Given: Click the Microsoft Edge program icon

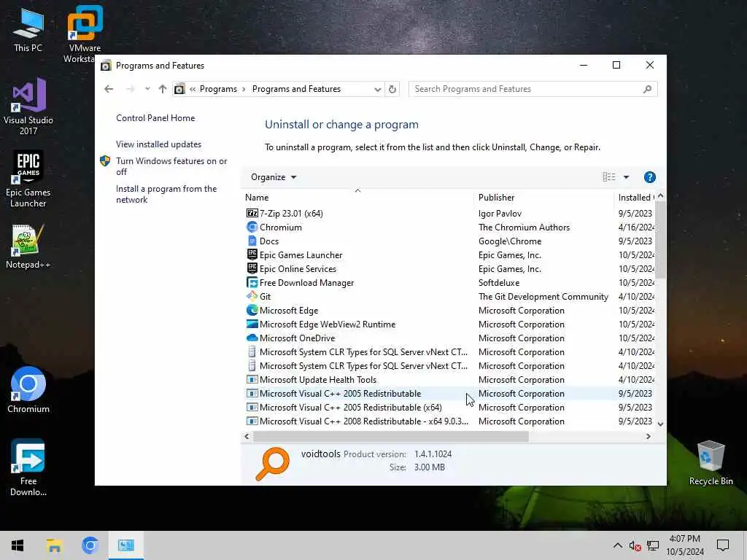Looking at the screenshot, I should tap(252, 311).
